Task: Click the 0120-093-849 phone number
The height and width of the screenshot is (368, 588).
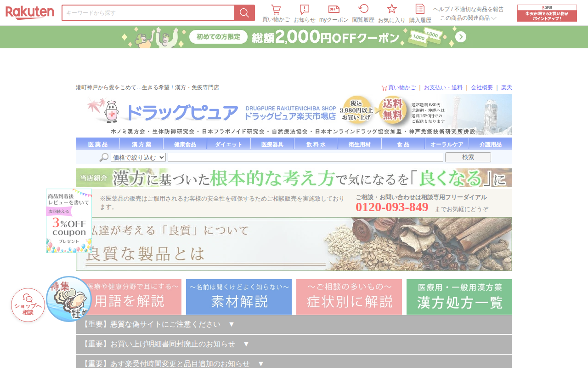Action: 392,207
